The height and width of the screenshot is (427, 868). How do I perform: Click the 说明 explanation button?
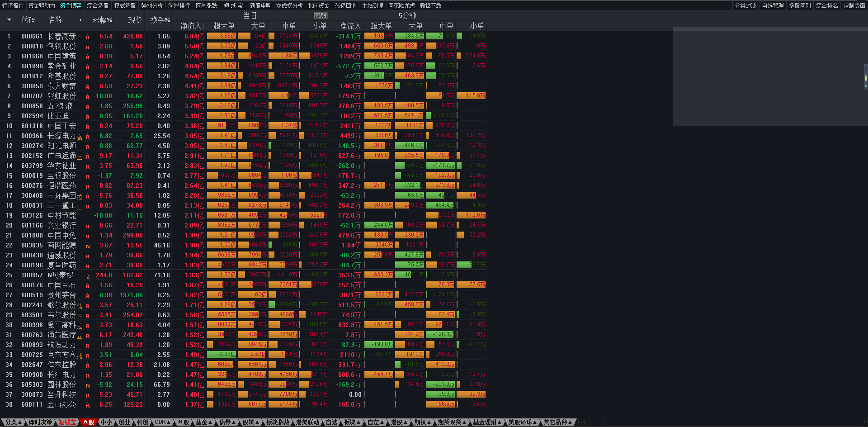pyautogui.click(x=321, y=15)
